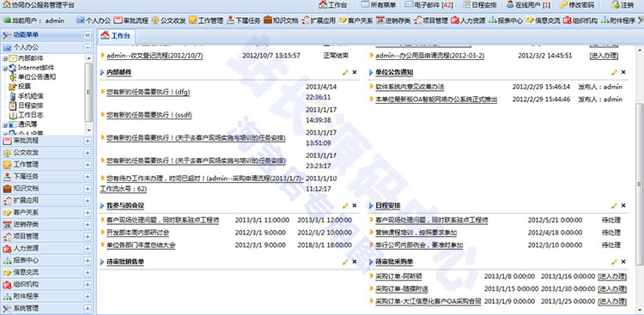The image size is (644, 315).
Task: Open 工作日志 in the sidebar tree
Action: coord(31,114)
